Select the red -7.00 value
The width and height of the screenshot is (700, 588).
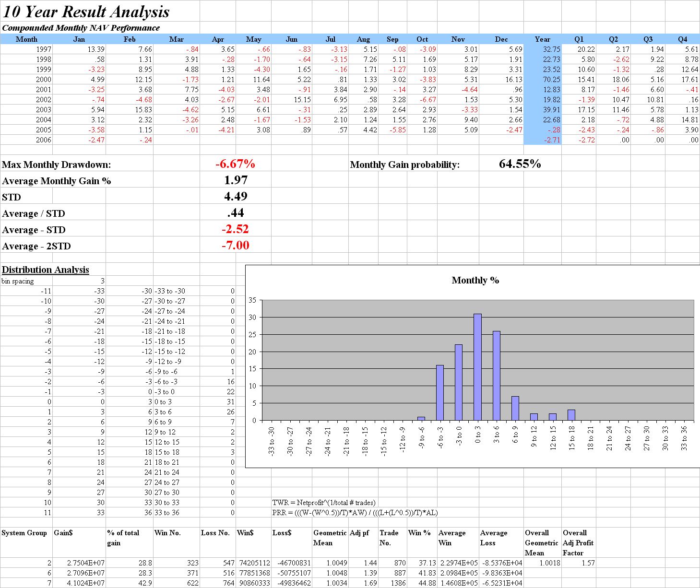235,245
